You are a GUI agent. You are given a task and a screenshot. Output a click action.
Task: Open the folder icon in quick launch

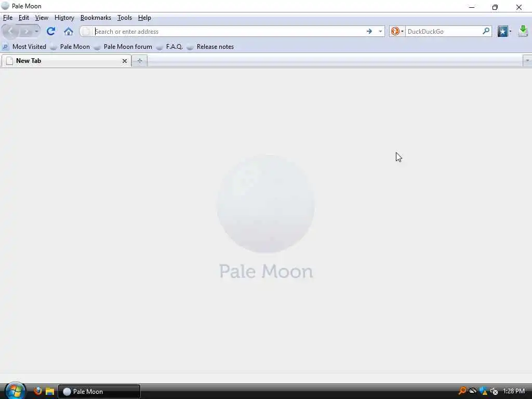pyautogui.click(x=50, y=391)
